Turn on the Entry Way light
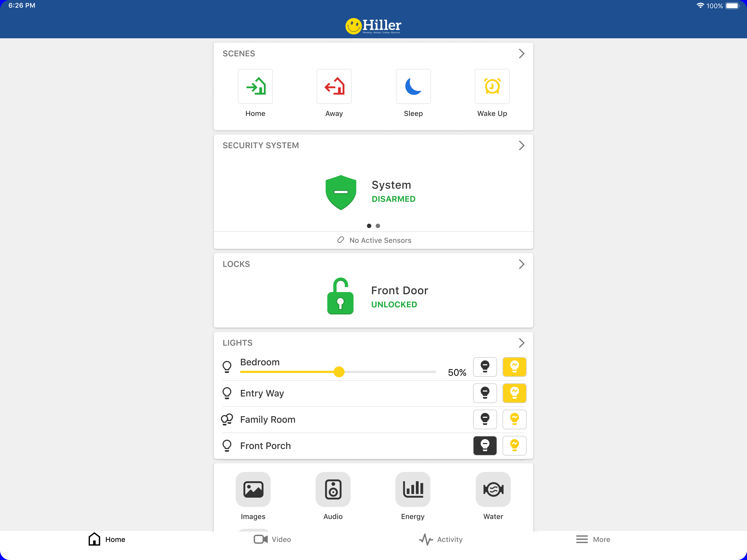The width and height of the screenshot is (747, 560). click(514, 393)
